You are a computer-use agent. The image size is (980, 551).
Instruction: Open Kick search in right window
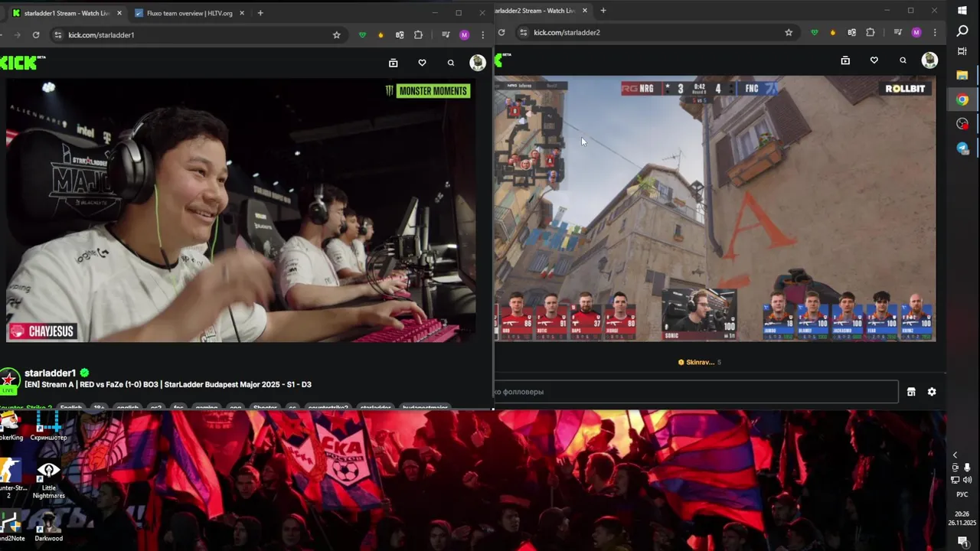point(903,60)
